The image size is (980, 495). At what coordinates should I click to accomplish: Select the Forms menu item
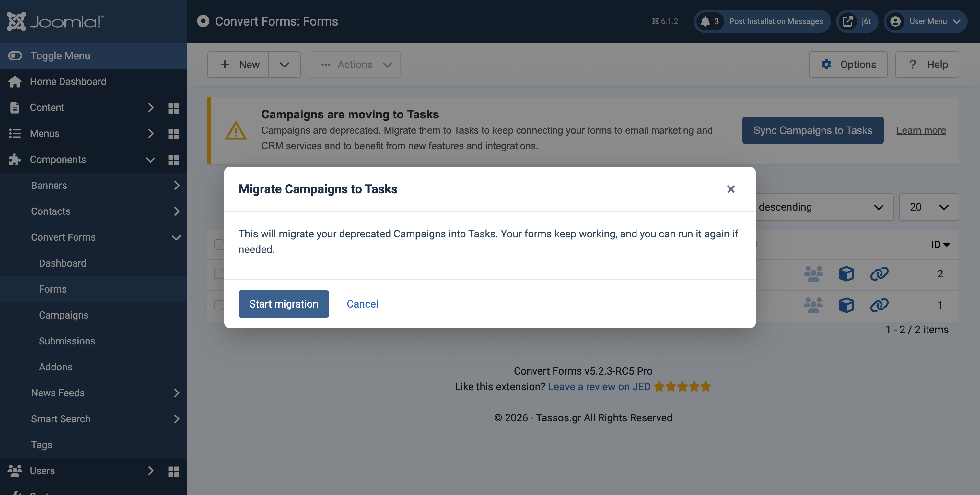click(x=93, y=289)
